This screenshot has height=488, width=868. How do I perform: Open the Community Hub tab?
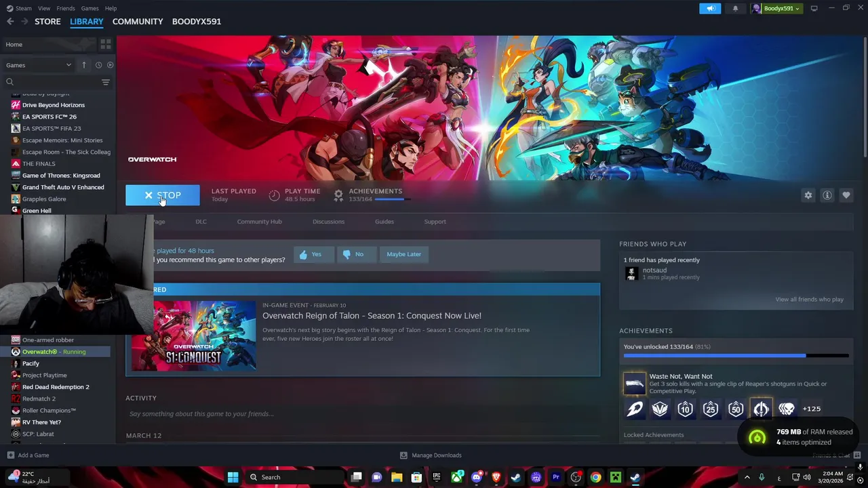click(259, 222)
